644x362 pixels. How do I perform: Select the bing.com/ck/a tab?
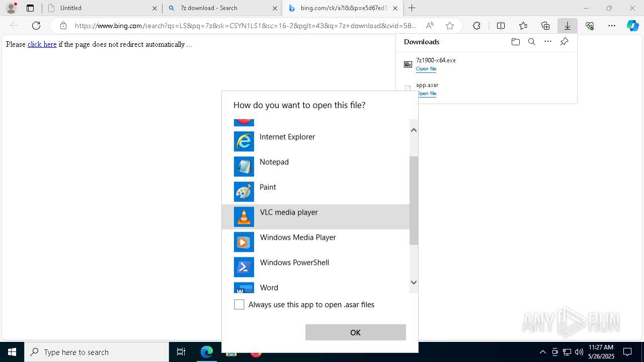(342, 8)
